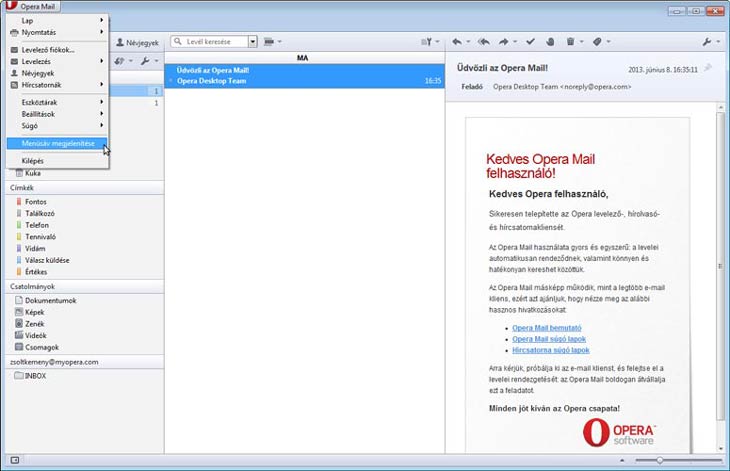This screenshot has height=471, width=730.
Task: Click the Névjegyek toolbar button
Action: [x=137, y=43]
